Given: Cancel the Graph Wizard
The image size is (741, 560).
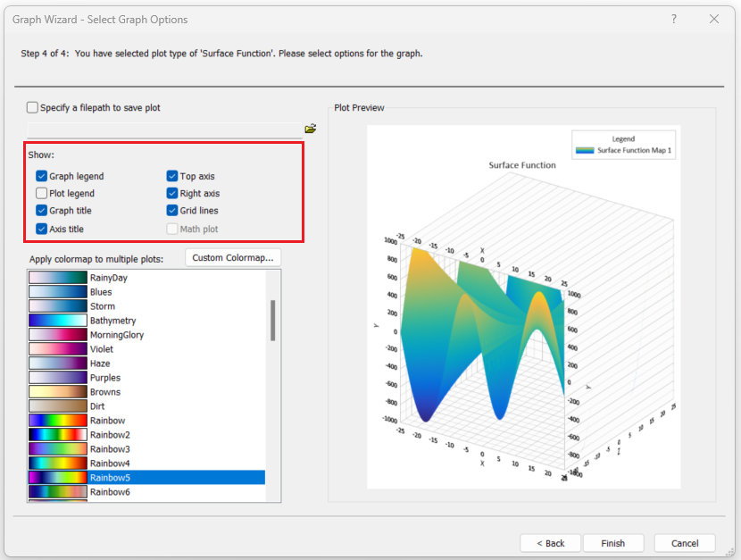Looking at the screenshot, I should coord(684,543).
